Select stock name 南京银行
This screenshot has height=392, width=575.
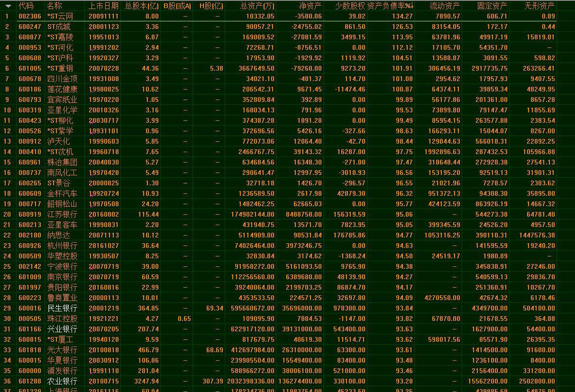click(62, 277)
